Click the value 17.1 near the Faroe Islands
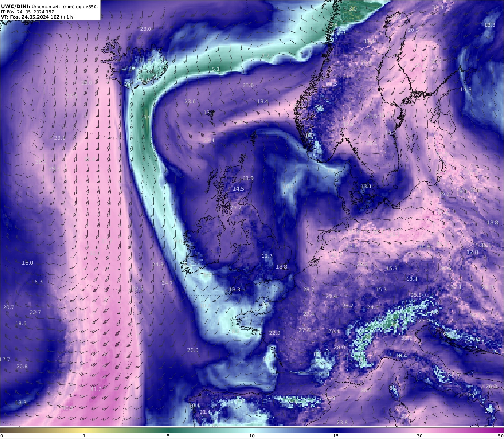504x439 pixels. point(209,113)
